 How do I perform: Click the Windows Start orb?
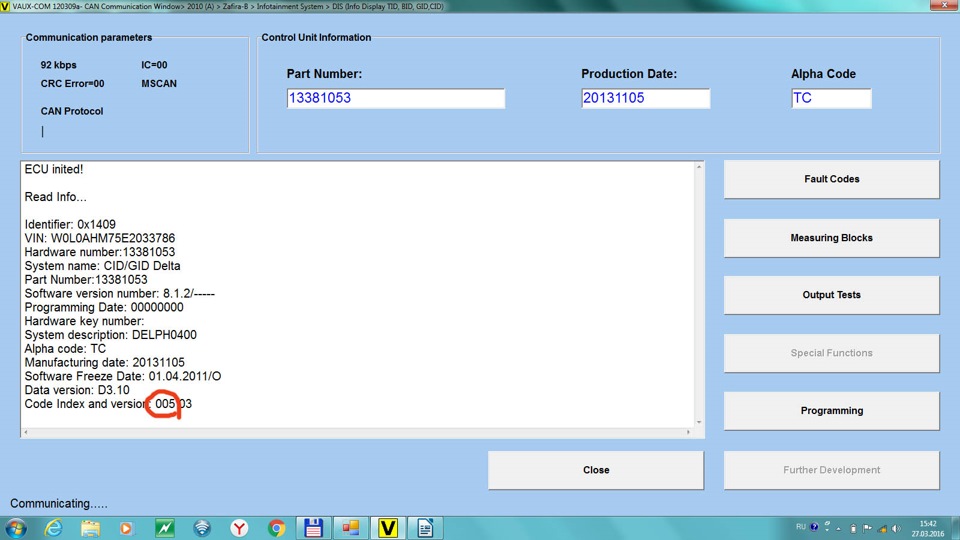15,528
